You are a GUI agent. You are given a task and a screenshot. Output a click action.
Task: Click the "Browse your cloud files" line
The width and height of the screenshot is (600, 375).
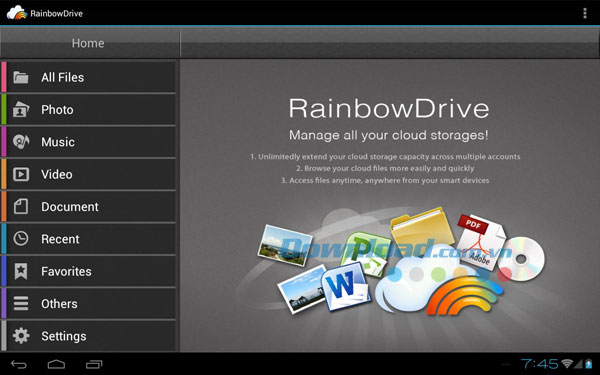pyautogui.click(x=385, y=168)
